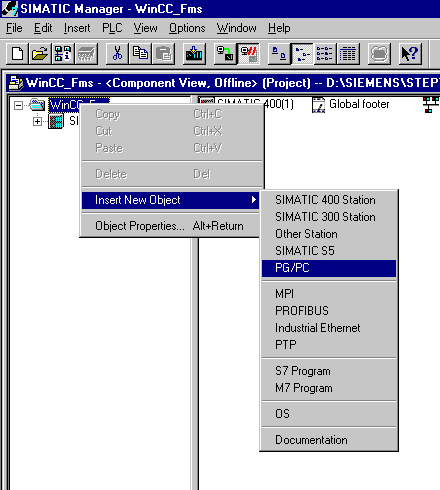Viewport: 440px width, 490px height.
Task: Select the Global footer icon
Action: pos(318,105)
